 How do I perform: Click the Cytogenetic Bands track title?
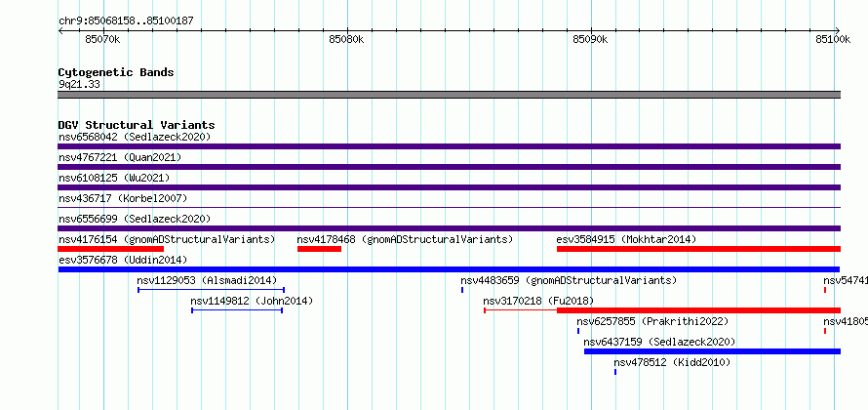[116, 72]
